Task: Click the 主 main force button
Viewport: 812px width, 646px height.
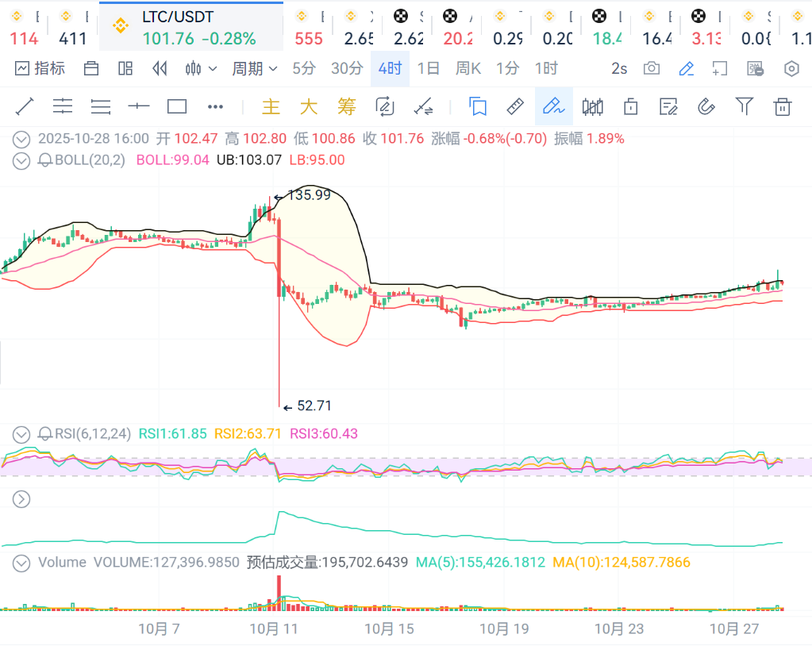Action: [x=271, y=106]
